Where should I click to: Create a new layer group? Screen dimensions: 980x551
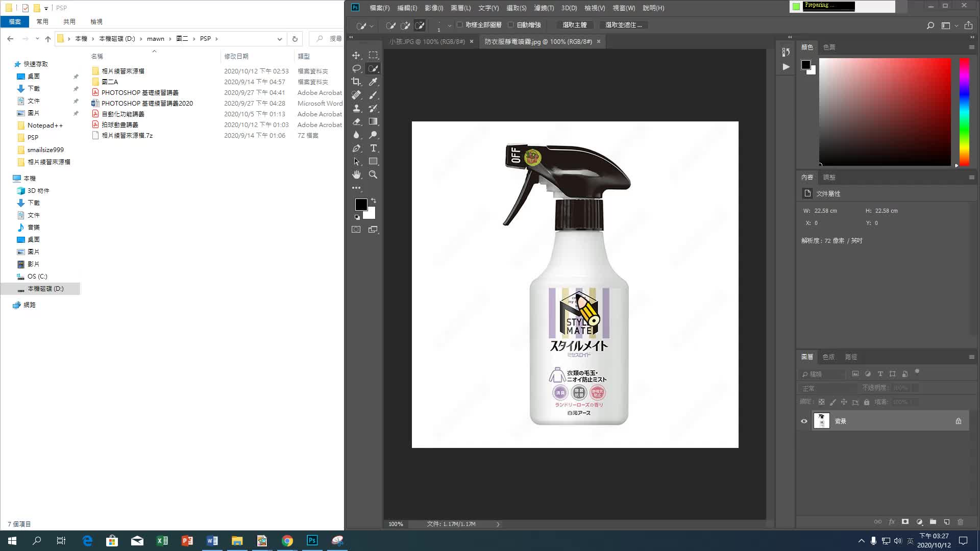tap(933, 522)
